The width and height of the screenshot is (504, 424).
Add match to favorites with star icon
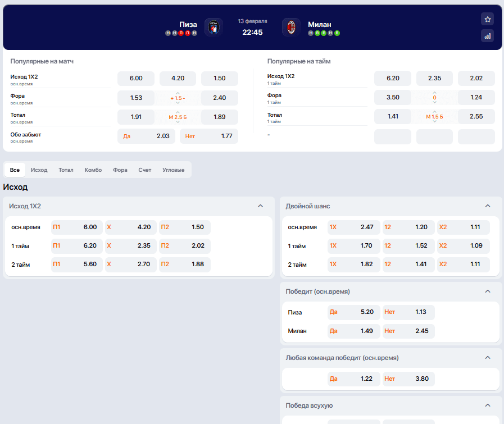(x=487, y=19)
